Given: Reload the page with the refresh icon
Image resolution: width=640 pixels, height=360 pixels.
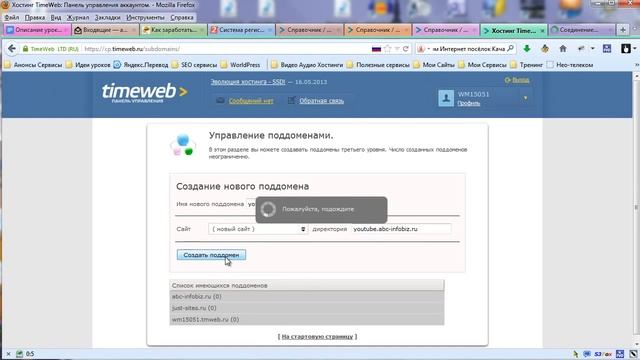Looking at the screenshot, I should (x=405, y=49).
